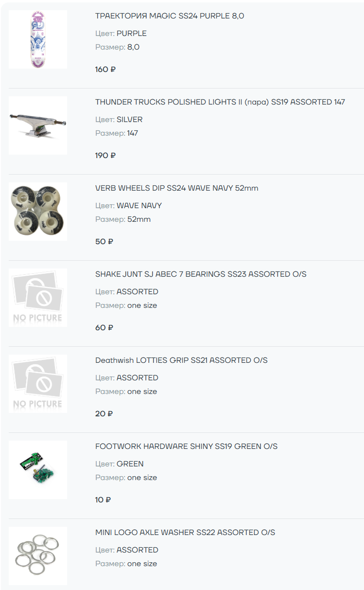Screen dimensions: 364x590
Task: Click the SILVER color value for trucks
Action: [x=130, y=120]
